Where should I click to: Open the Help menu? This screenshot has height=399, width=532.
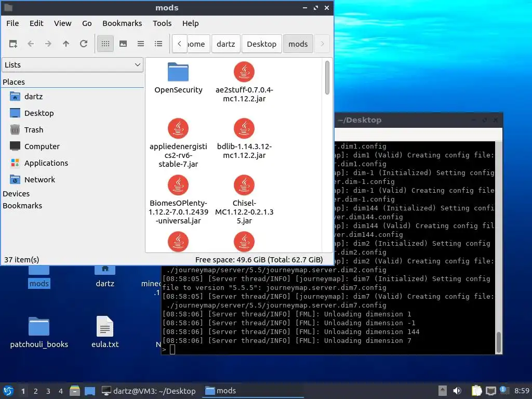[x=190, y=23]
